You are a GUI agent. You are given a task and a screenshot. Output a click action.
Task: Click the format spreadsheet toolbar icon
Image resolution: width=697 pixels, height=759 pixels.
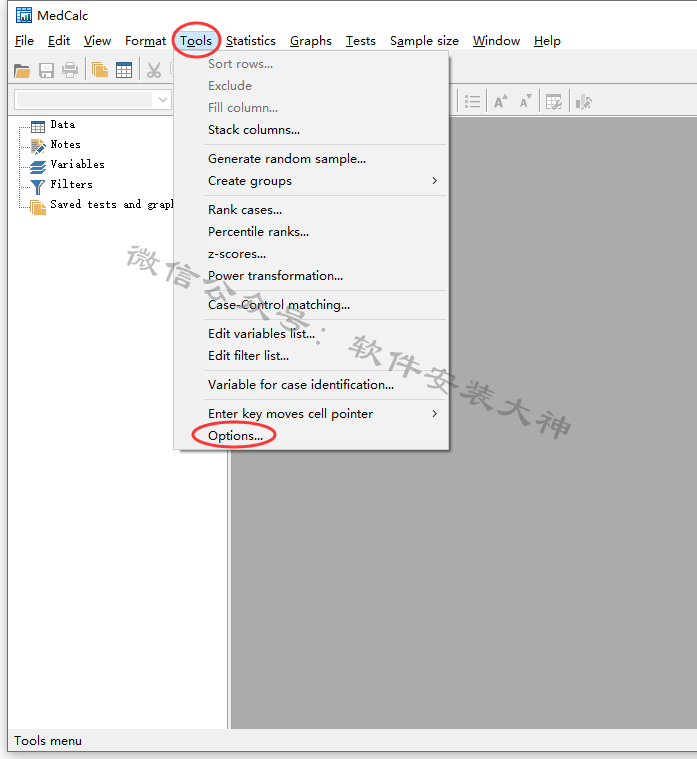(x=554, y=102)
